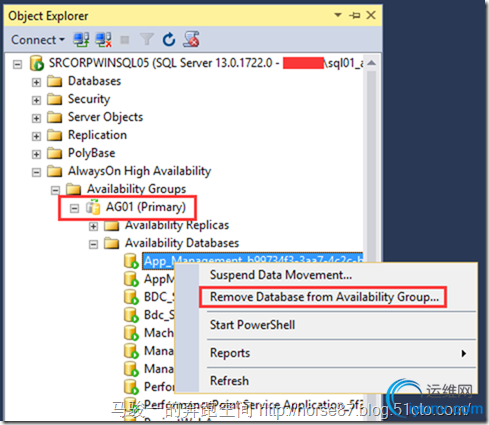Select the Availability Replicas tree item
This screenshot has height=425, width=489.
[177, 225]
